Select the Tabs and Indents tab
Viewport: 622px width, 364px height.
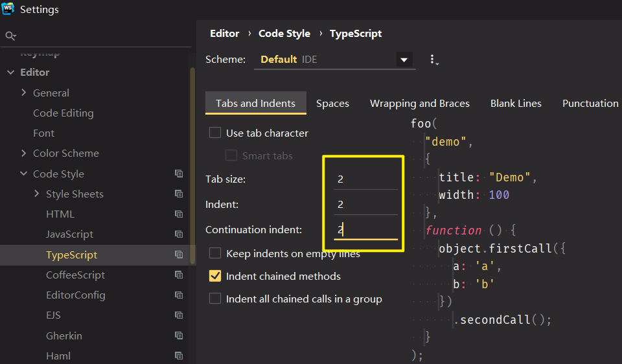255,103
